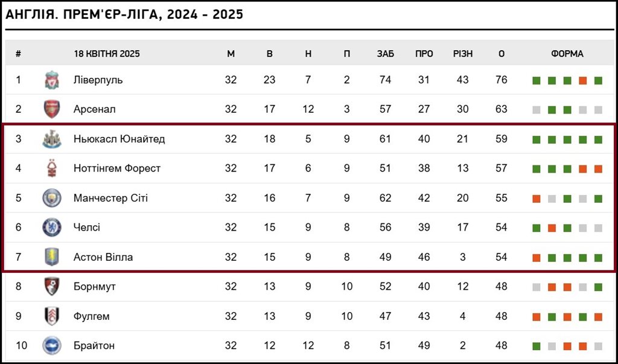
Task: Click the Борнмут team name
Action: pos(95,287)
